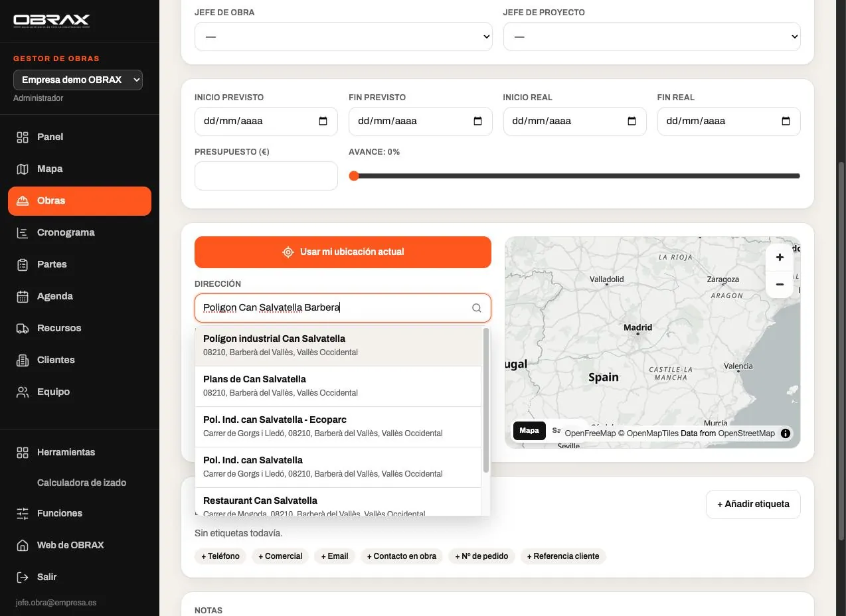Click jefe.obra@empresa.es account text
The width and height of the screenshot is (846, 616).
tap(56, 603)
